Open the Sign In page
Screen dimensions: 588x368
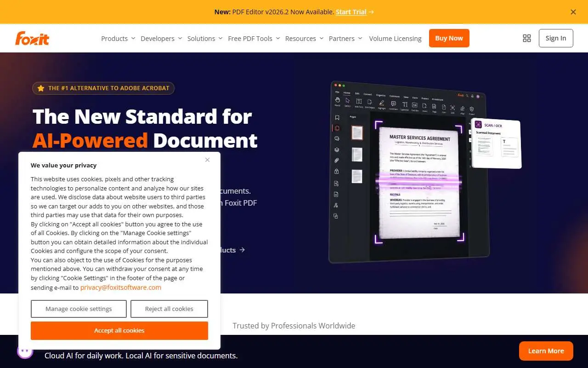556,38
